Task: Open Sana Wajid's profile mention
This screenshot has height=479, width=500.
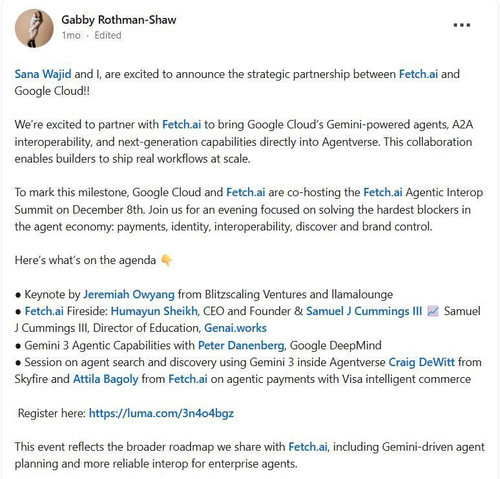Action: (x=43, y=74)
